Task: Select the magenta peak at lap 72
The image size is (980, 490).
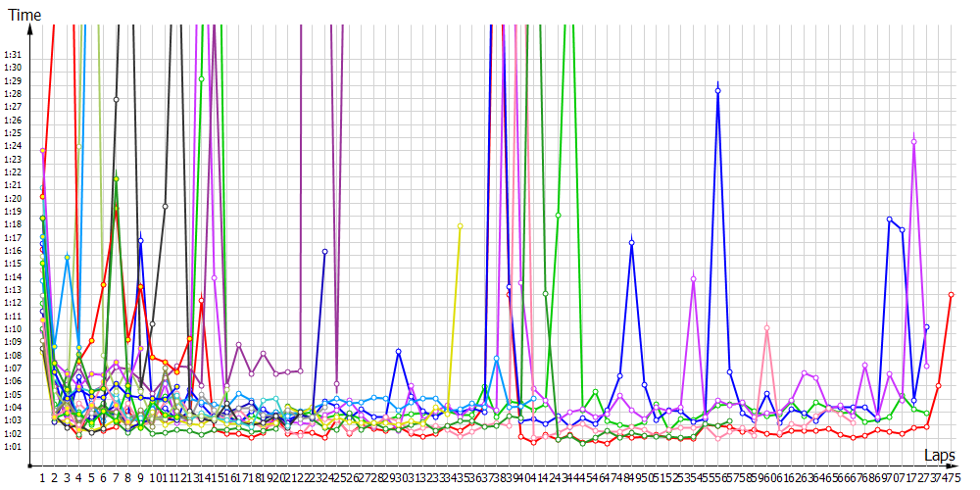Action: tap(914, 142)
